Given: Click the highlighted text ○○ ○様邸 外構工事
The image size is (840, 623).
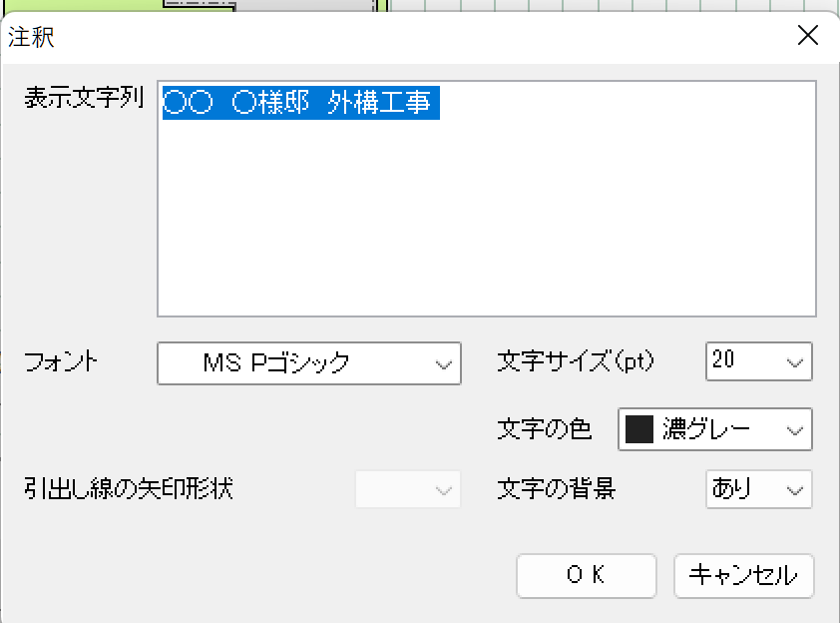Looking at the screenshot, I should [299, 103].
